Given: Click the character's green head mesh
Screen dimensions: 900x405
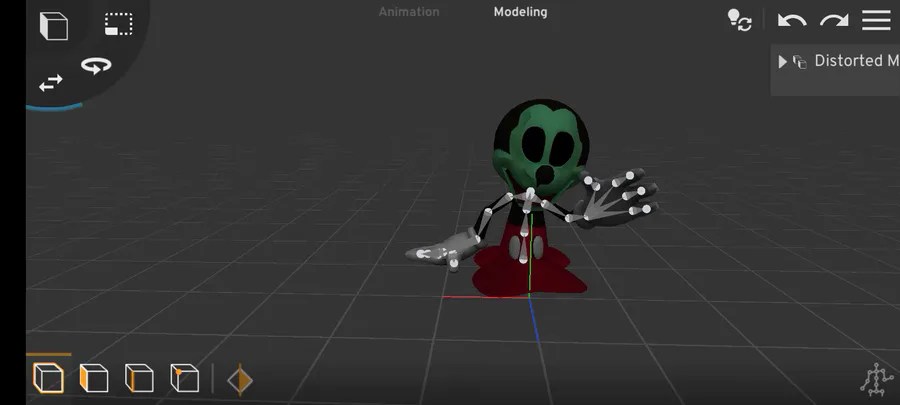Looking at the screenshot, I should pos(540,149).
